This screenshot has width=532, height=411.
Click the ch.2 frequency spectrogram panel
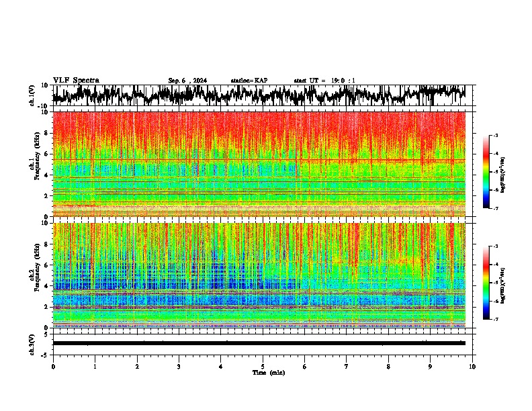point(259,275)
